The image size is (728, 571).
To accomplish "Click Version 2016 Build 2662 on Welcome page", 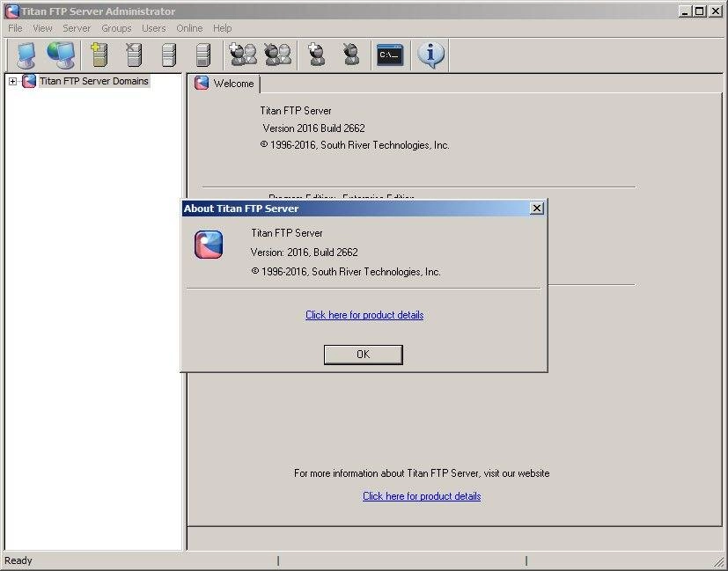I will tap(314, 128).
